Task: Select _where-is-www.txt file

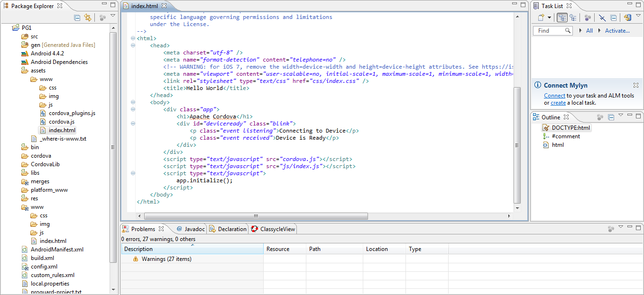Action: [x=58, y=139]
